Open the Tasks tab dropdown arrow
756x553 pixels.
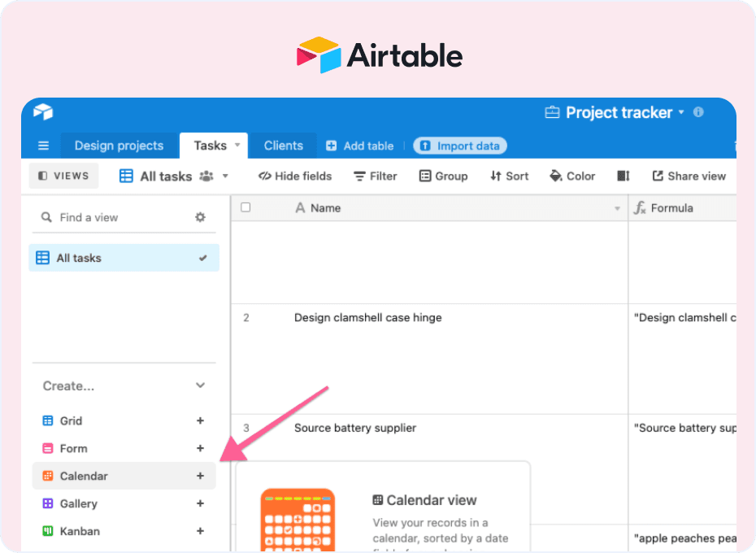237,146
